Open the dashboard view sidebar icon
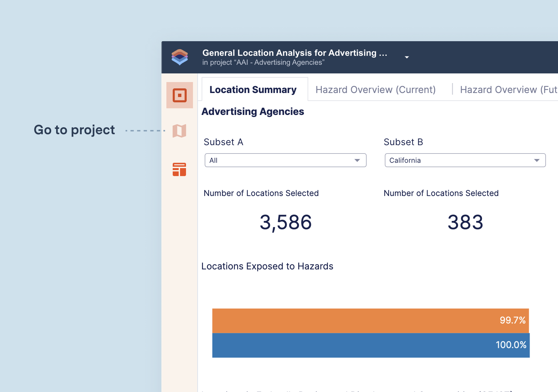Screen dimensions: 558x392 (180, 95)
